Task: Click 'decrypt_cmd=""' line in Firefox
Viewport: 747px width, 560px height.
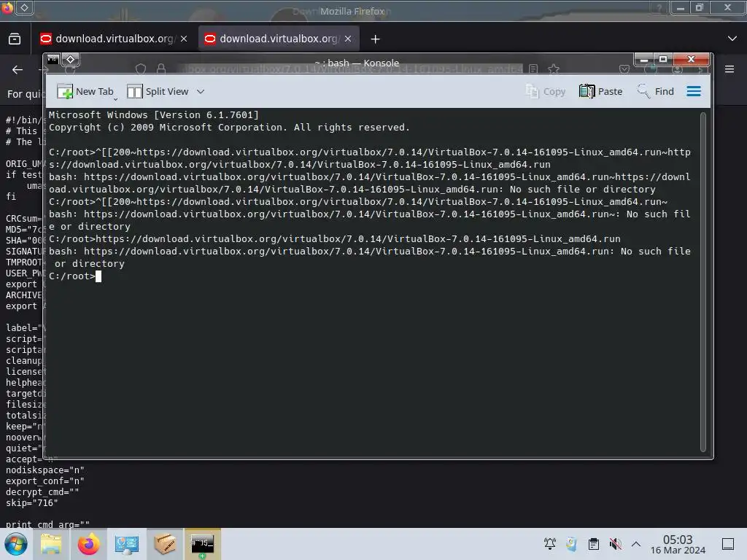Action: pyautogui.click(x=42, y=492)
